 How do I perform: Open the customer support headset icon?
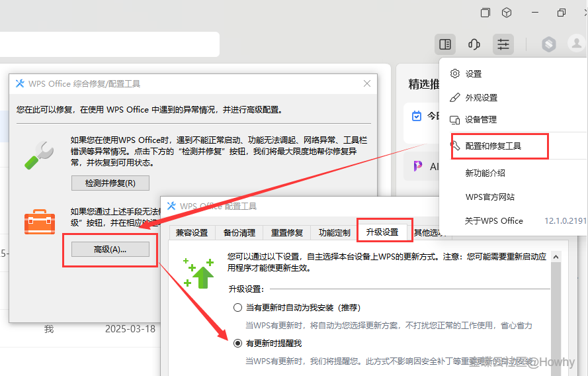[x=474, y=44]
